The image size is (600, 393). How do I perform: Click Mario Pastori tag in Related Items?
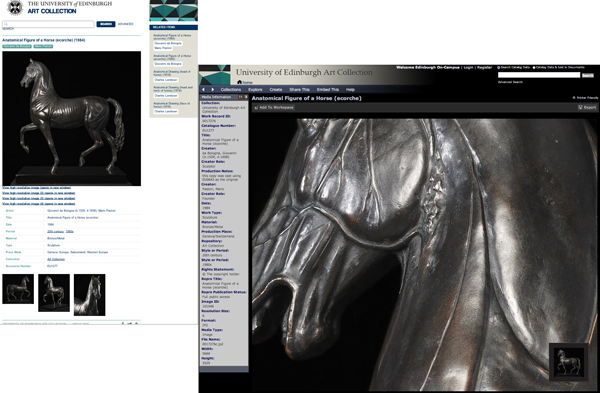point(163,48)
